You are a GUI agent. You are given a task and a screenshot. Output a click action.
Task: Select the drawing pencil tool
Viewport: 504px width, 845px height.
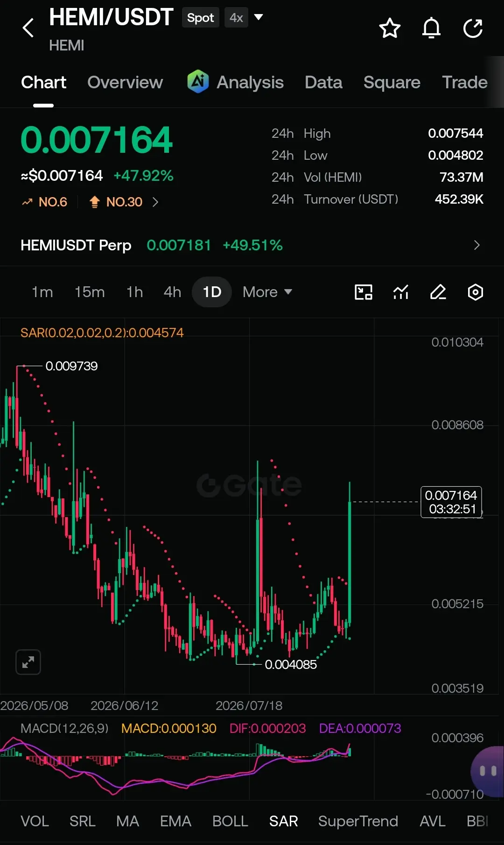(438, 292)
